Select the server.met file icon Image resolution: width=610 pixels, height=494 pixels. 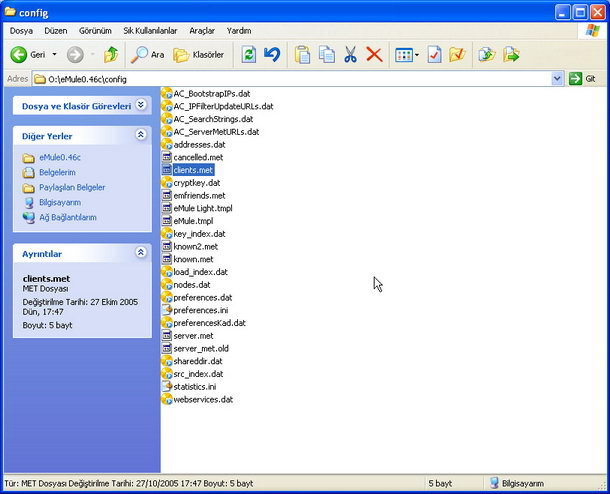[167, 336]
